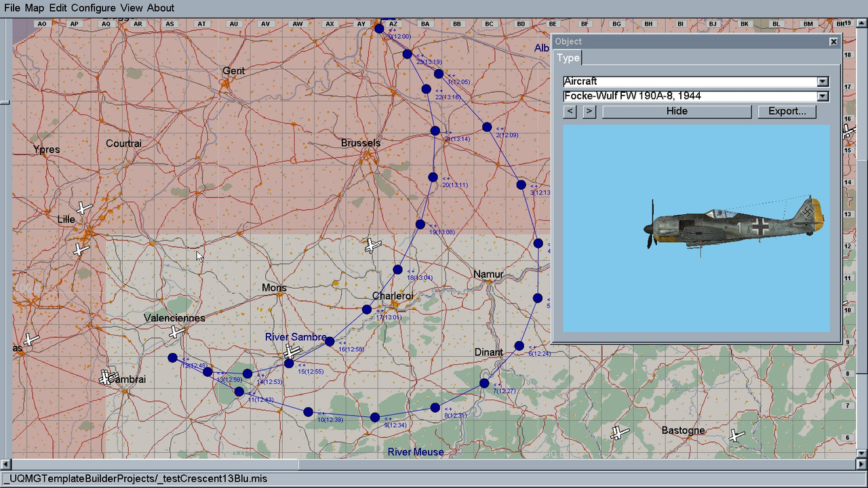Click grid column header AO
Viewport: 868px width, 488px height.
42,24
